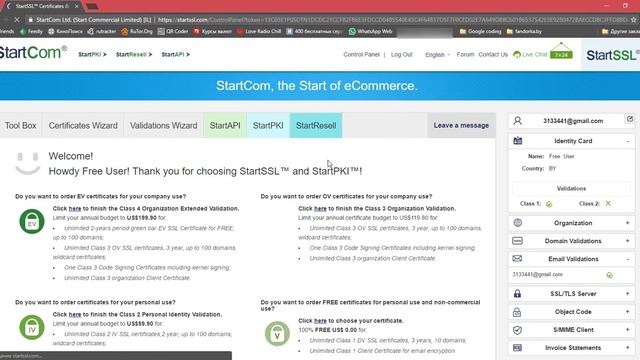640x360 pixels.
Task: Click the DV certificate padlock icon
Action: click(x=277, y=333)
